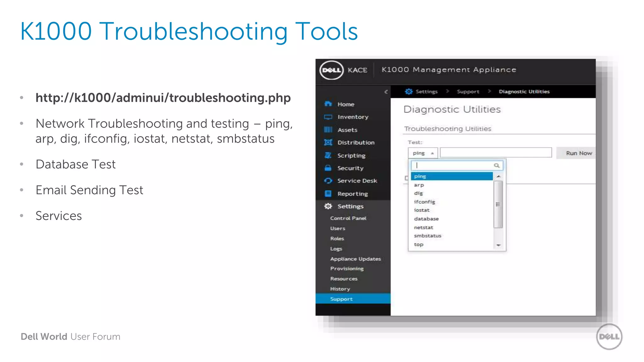Select database in the test list
644x362 pixels.
tap(452, 219)
